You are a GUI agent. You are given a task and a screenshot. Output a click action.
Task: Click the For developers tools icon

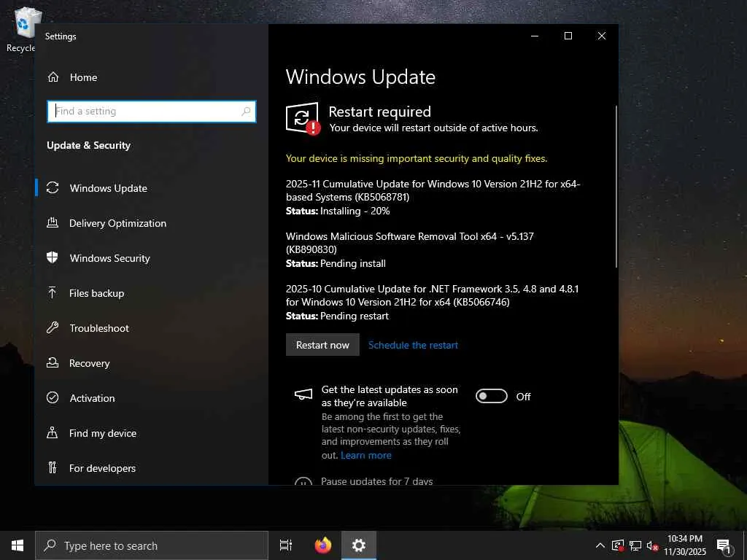click(x=53, y=467)
